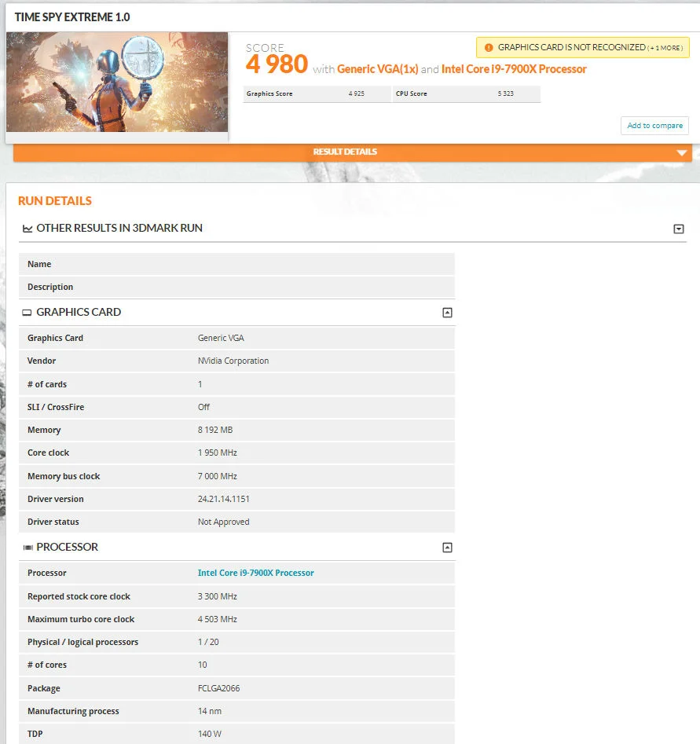This screenshot has width=700, height=744.
Task: Click the chart icon beside Other Results heading
Action: pos(27,229)
